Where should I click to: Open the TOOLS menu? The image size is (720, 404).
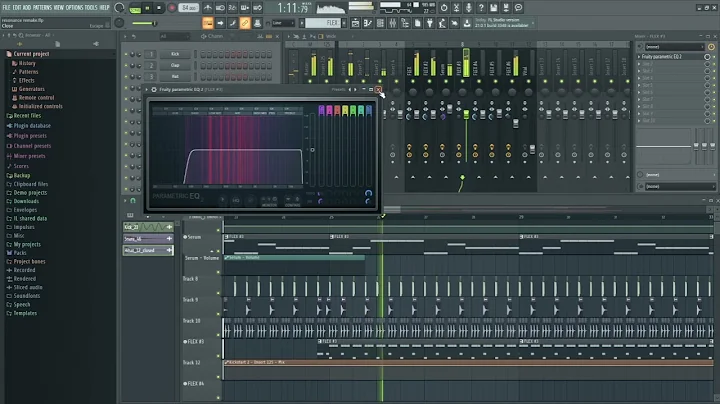click(91, 8)
